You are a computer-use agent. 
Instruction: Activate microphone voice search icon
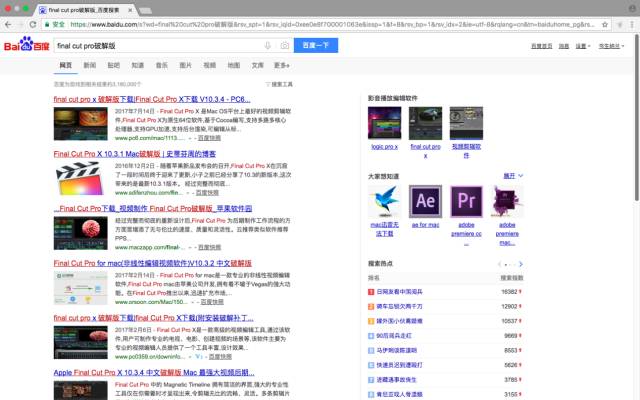pyautogui.click(x=267, y=45)
